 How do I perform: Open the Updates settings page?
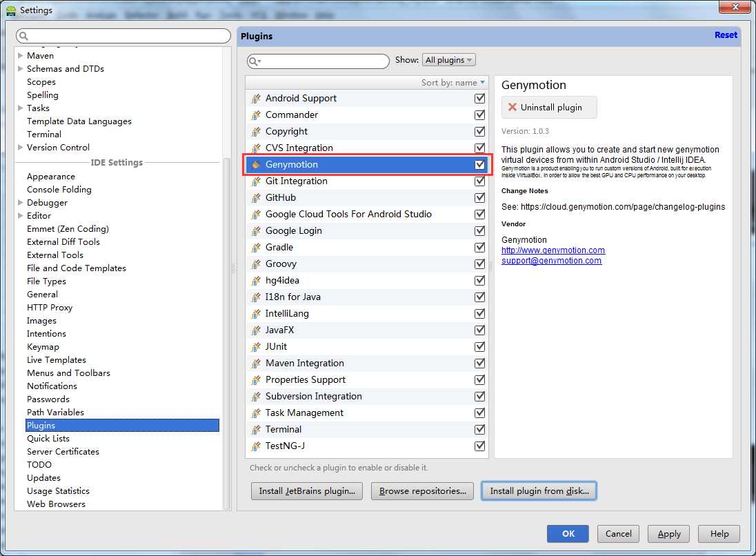click(43, 478)
